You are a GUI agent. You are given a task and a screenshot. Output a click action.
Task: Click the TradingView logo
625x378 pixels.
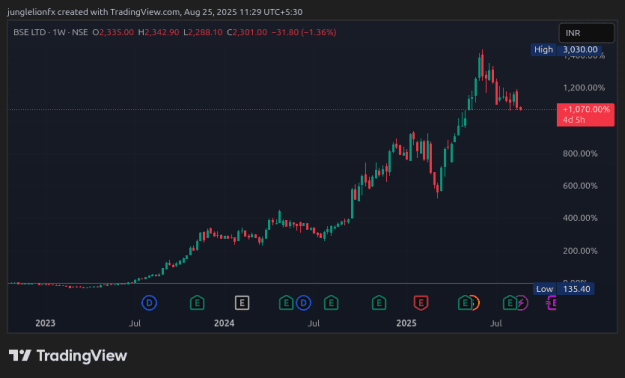pos(68,355)
